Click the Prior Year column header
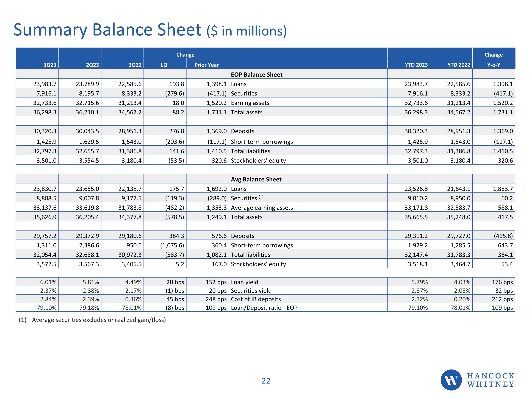The width and height of the screenshot is (532, 399). coord(207,65)
